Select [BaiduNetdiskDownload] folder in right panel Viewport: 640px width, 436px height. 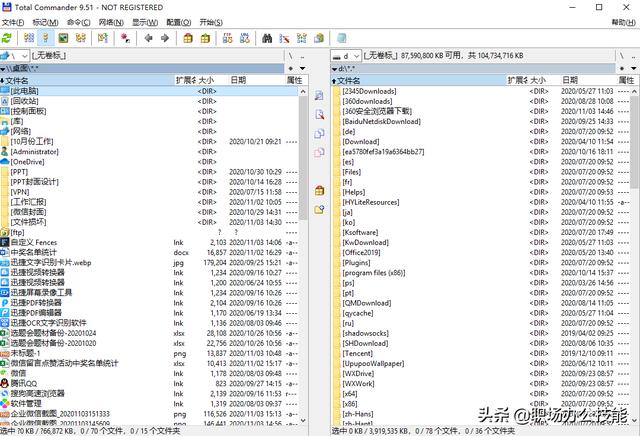[480, 121]
